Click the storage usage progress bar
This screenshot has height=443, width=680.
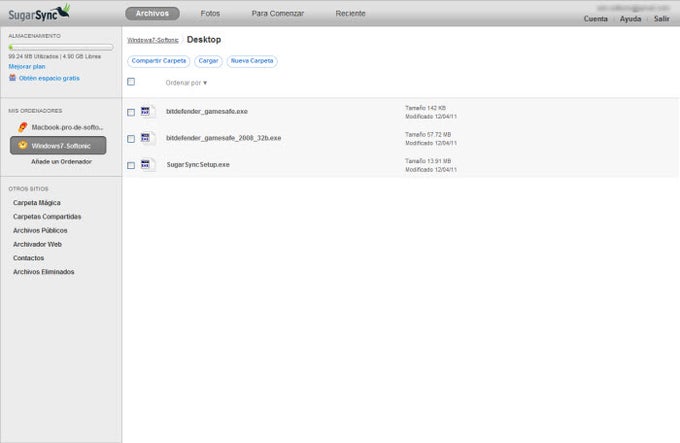[x=61, y=47]
